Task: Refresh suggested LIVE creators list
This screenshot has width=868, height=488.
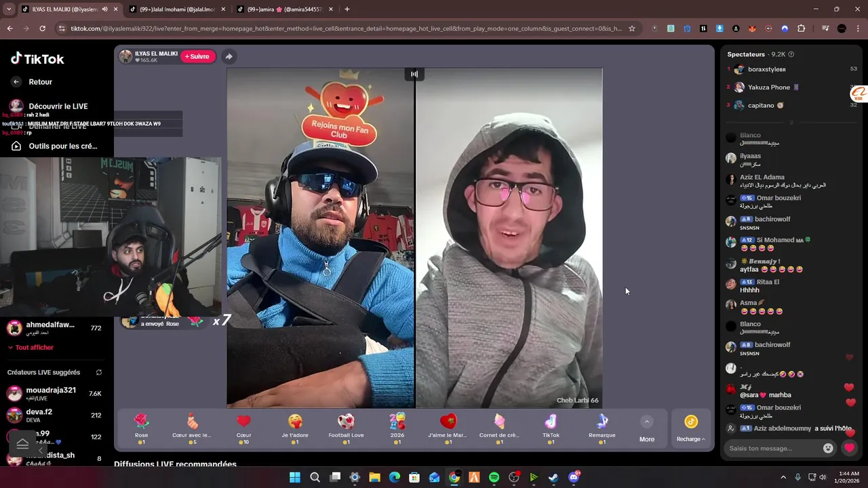Action: pyautogui.click(x=99, y=372)
